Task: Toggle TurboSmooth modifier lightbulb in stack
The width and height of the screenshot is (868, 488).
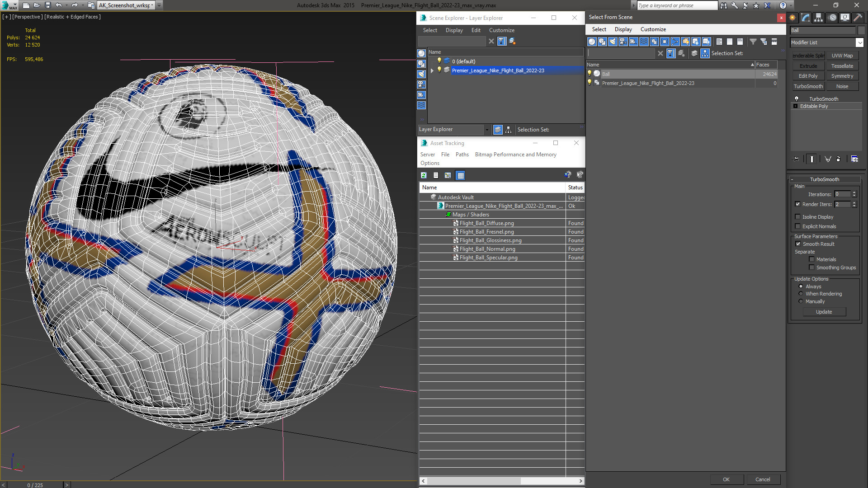Action: [797, 99]
